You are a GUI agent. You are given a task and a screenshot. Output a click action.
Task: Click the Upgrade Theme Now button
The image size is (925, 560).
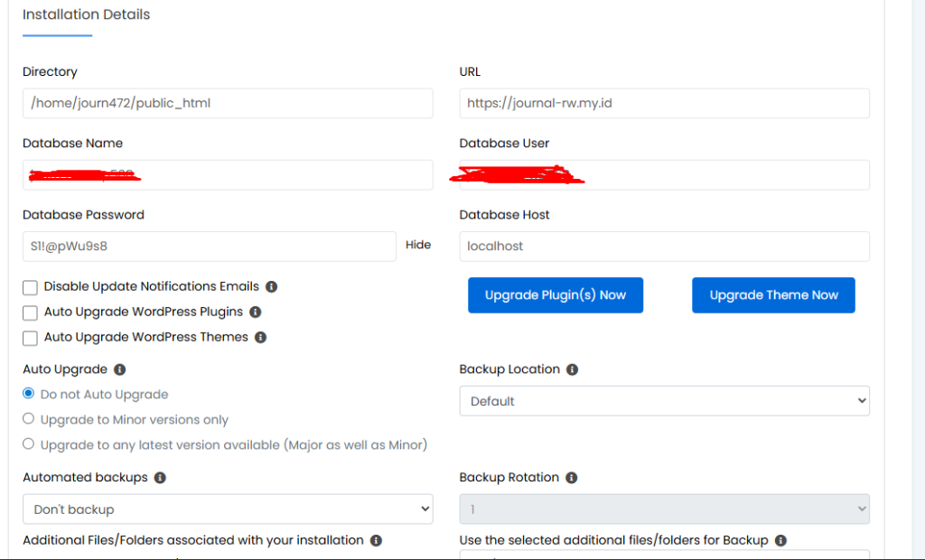pos(773,294)
